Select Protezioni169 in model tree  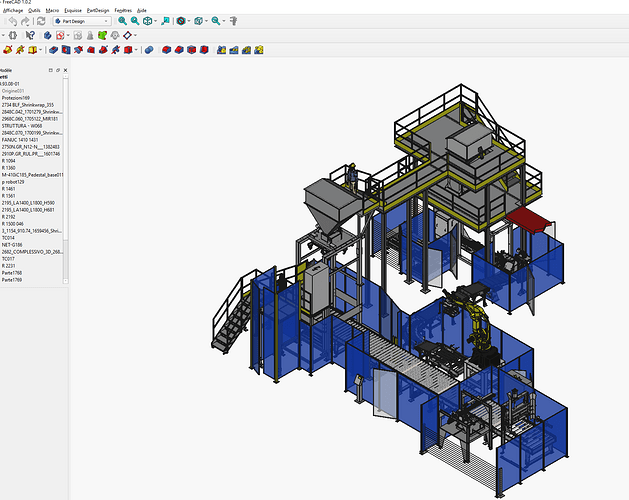tap(16, 98)
